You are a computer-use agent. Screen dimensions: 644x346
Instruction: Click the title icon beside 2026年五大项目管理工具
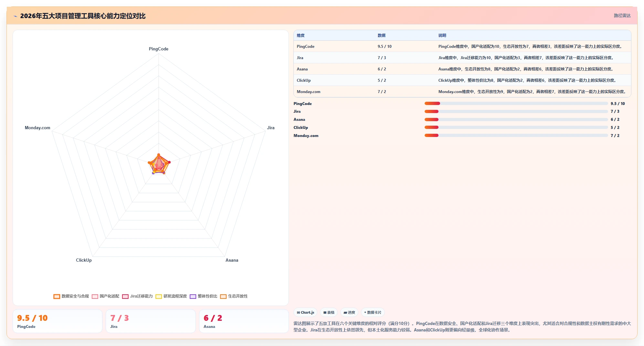point(15,16)
